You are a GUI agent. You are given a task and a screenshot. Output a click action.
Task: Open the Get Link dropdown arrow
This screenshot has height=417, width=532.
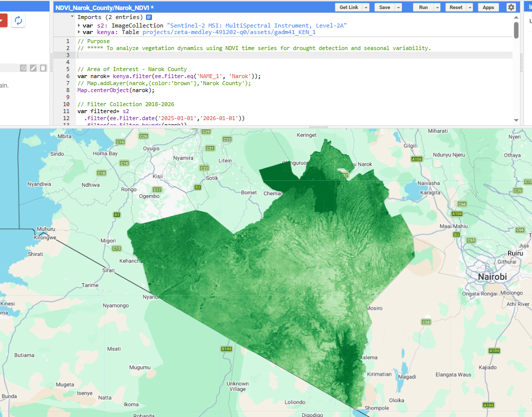(366, 8)
